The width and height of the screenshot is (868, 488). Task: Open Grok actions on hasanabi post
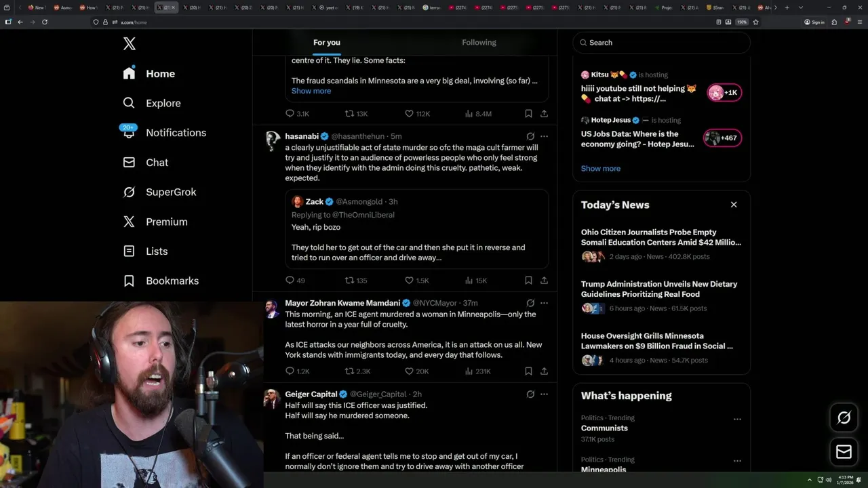(x=530, y=136)
